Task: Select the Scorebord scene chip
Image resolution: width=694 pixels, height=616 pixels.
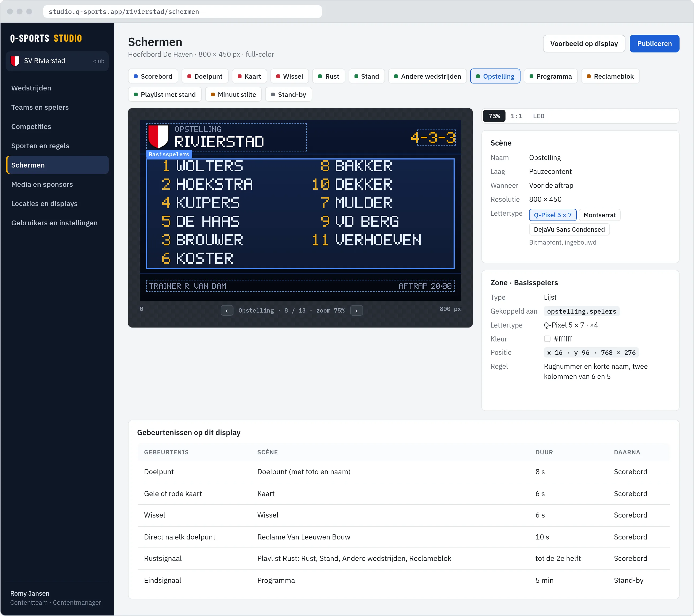Action: click(x=153, y=76)
